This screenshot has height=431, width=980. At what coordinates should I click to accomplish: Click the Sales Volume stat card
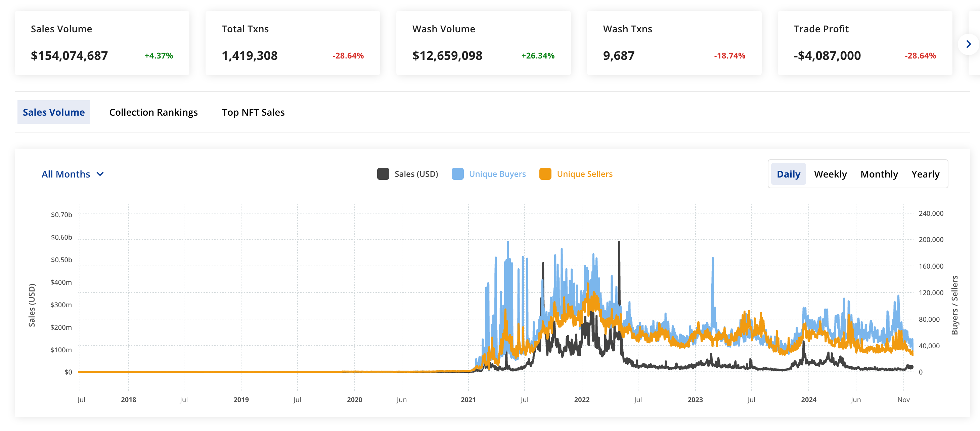pos(102,43)
